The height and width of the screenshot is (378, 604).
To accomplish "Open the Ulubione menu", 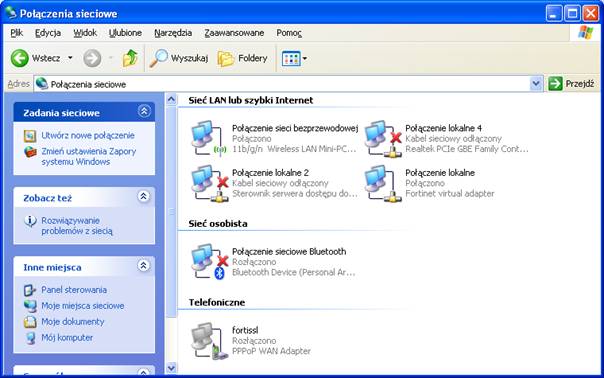I will pos(125,33).
